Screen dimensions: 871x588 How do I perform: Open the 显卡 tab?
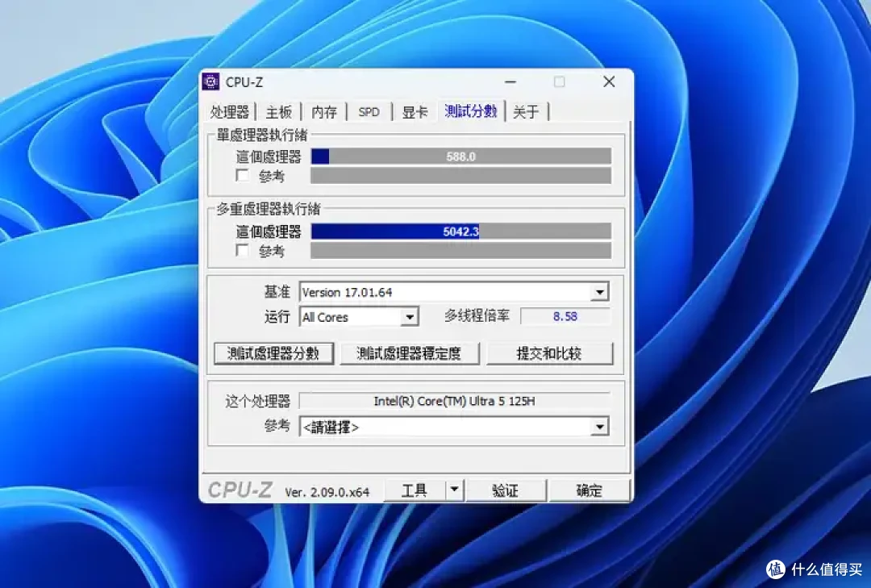point(415,111)
